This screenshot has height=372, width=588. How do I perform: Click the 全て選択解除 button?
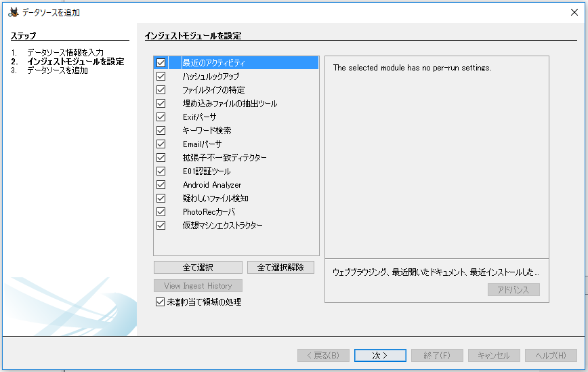point(280,268)
